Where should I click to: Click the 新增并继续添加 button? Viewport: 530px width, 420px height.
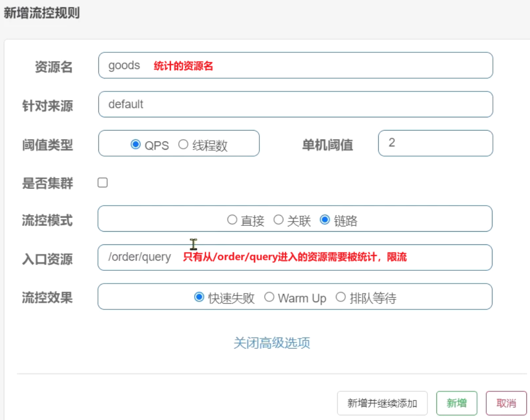382,403
